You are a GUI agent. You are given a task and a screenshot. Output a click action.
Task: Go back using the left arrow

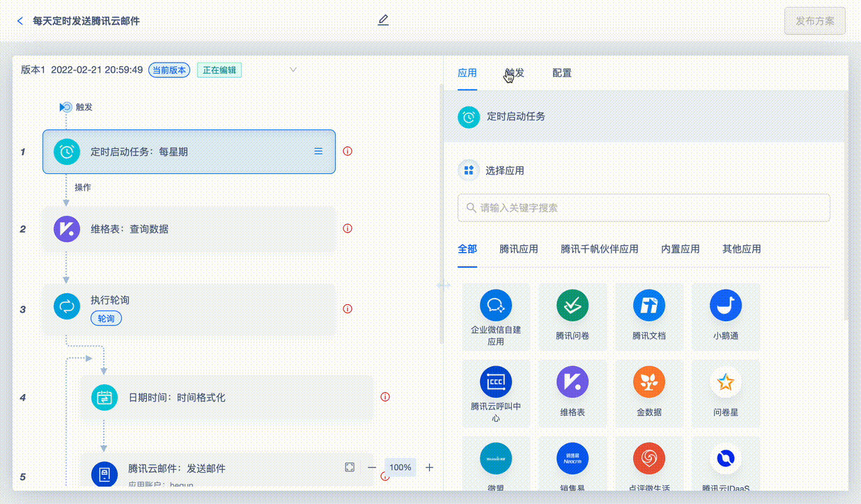pyautogui.click(x=20, y=21)
